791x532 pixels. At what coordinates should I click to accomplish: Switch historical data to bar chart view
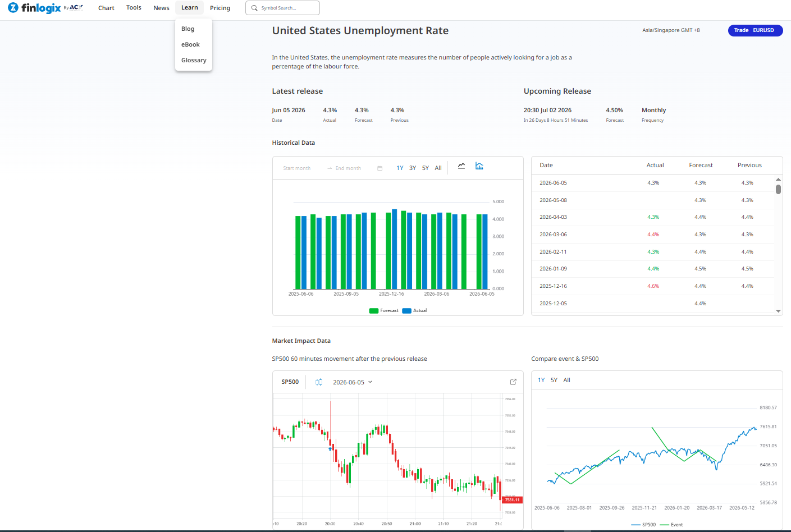point(479,166)
